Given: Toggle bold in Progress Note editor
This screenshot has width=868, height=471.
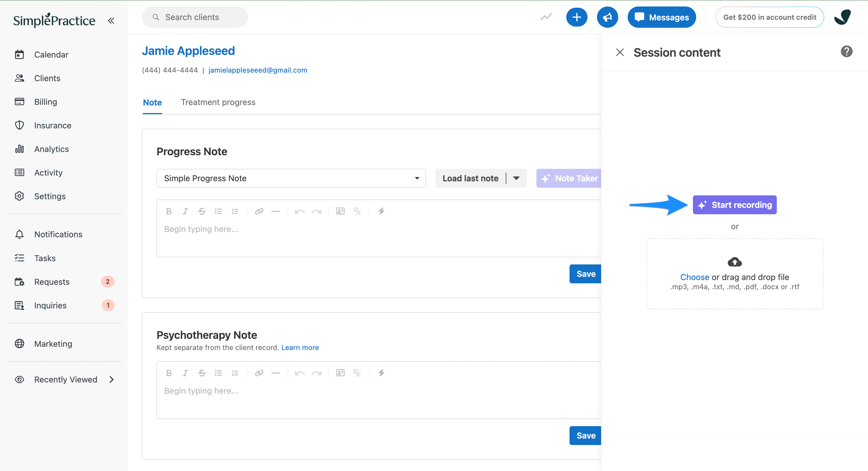Looking at the screenshot, I should click(169, 211).
